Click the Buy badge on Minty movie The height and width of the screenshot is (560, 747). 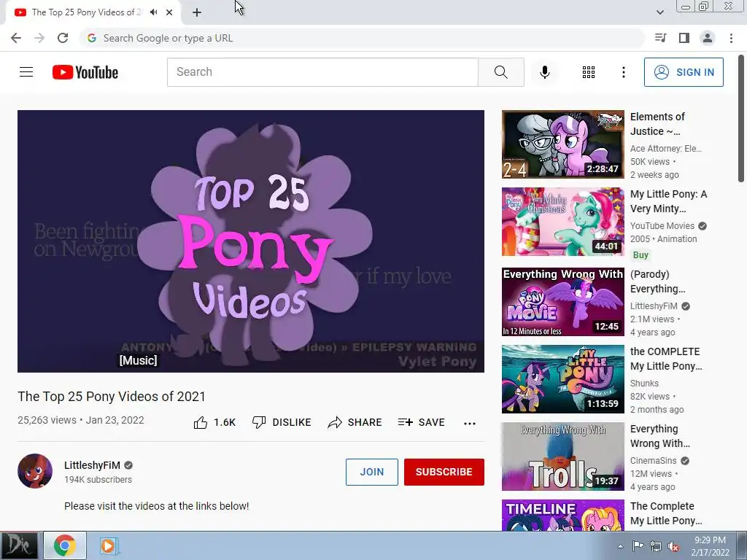tap(640, 254)
